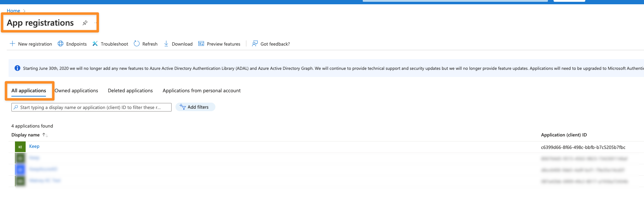Screen dimensions: 644x207
Task: Click the search magnifier icon in filter box
Action: click(16, 107)
